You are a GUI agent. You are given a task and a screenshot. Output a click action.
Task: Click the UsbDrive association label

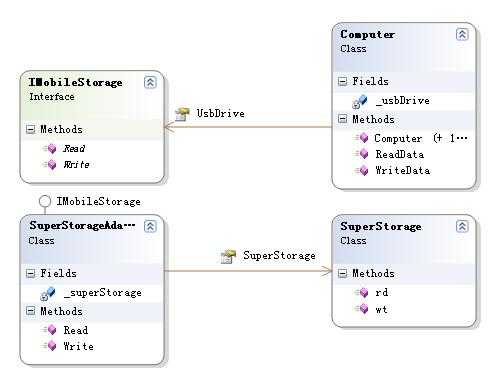[220, 113]
